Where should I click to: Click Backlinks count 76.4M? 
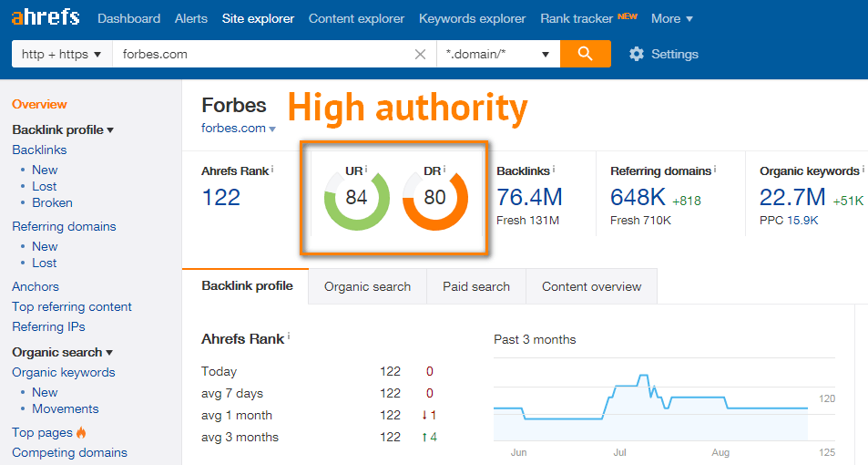(x=529, y=197)
